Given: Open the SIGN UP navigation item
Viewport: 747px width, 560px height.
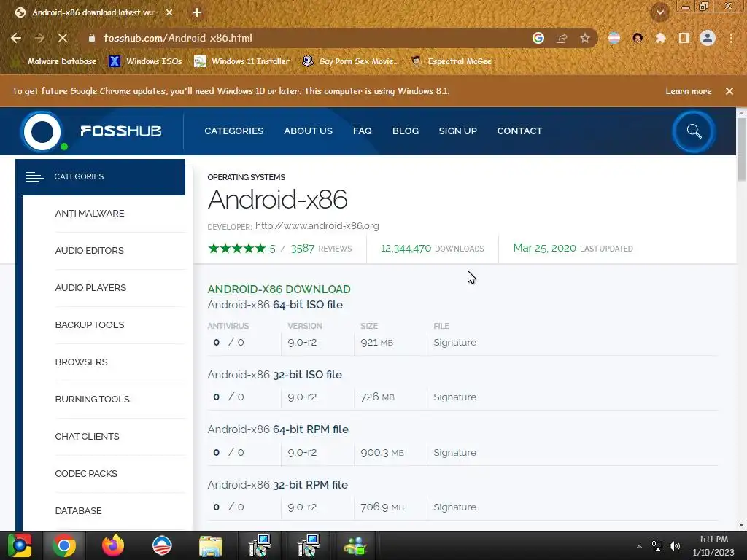Looking at the screenshot, I should (458, 131).
